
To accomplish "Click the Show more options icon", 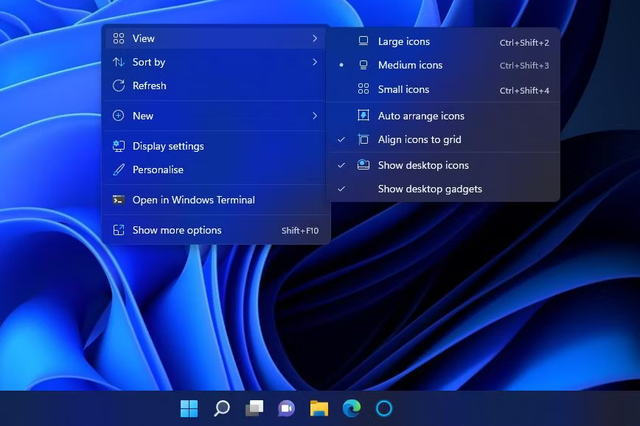I will pyautogui.click(x=118, y=230).
